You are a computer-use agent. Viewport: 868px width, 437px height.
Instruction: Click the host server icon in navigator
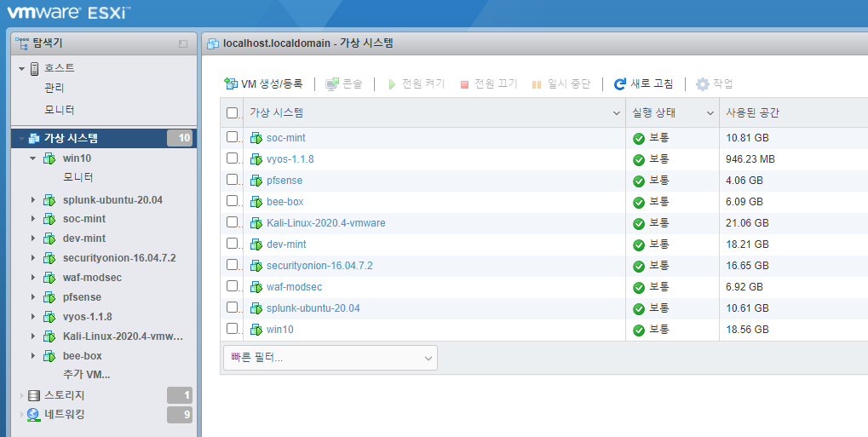pyautogui.click(x=34, y=69)
